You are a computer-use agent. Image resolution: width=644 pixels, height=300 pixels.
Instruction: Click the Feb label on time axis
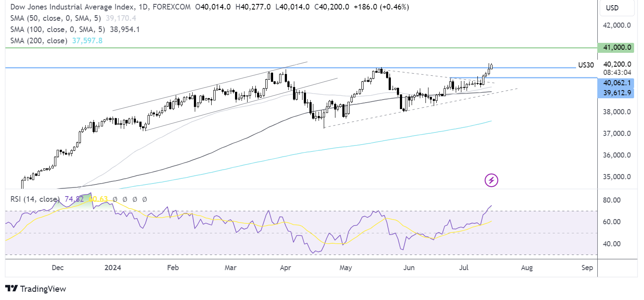point(172,268)
